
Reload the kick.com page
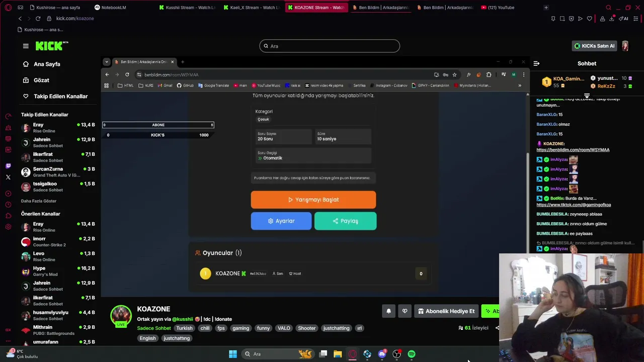(x=38, y=19)
